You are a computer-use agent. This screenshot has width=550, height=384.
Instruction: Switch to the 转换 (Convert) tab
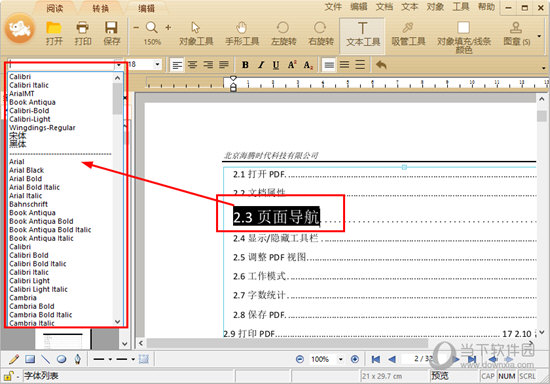tap(100, 8)
